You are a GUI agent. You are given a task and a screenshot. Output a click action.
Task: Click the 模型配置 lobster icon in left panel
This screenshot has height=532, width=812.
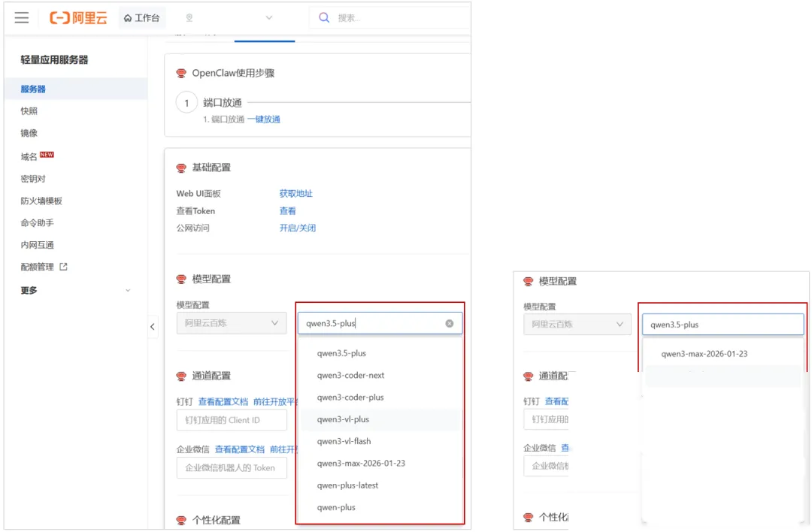point(181,280)
